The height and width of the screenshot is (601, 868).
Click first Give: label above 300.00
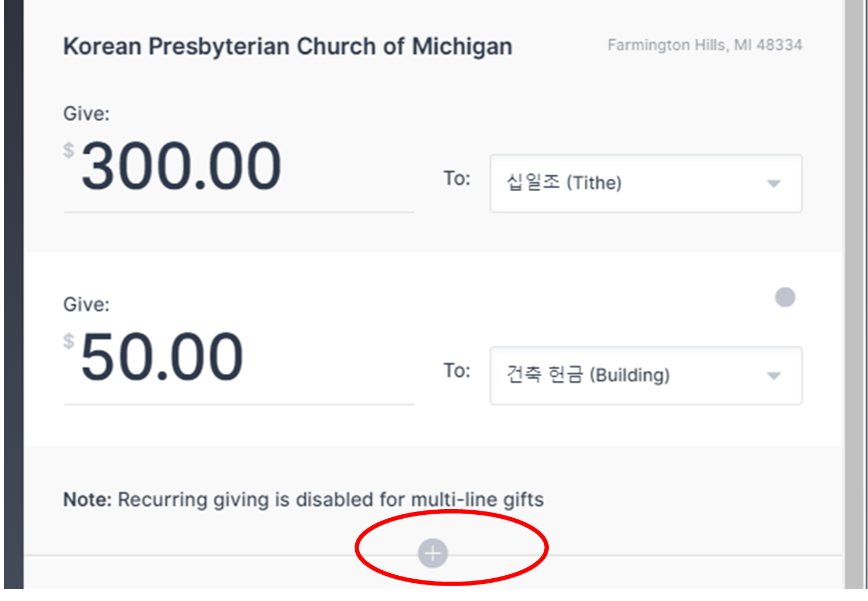[x=86, y=114]
